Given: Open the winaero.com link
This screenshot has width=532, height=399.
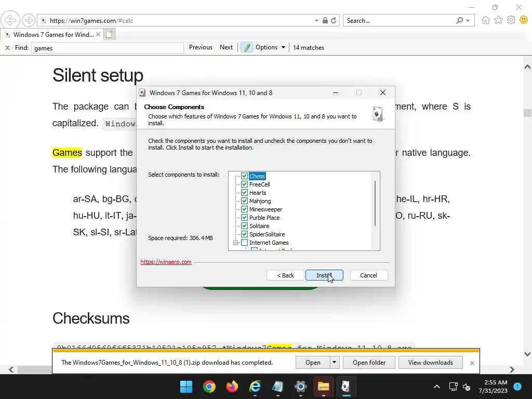Looking at the screenshot, I should click(166, 262).
